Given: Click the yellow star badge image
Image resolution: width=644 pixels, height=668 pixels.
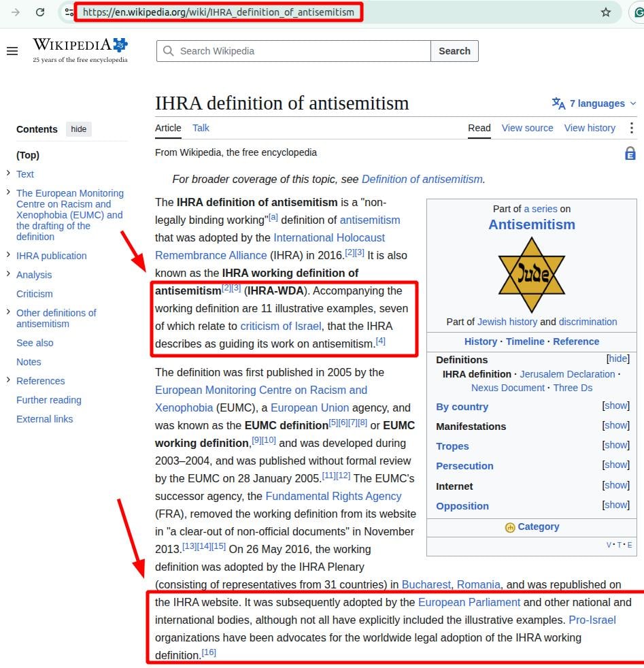Looking at the screenshot, I should pyautogui.click(x=532, y=275).
